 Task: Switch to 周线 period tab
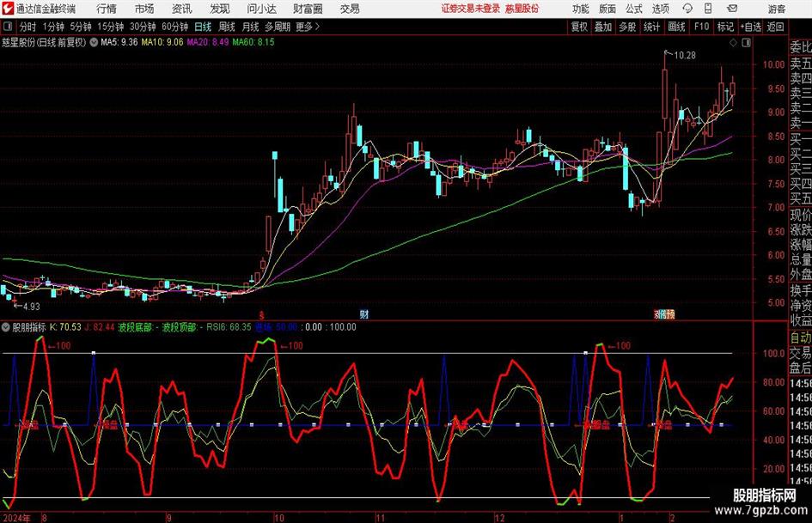tap(227, 27)
